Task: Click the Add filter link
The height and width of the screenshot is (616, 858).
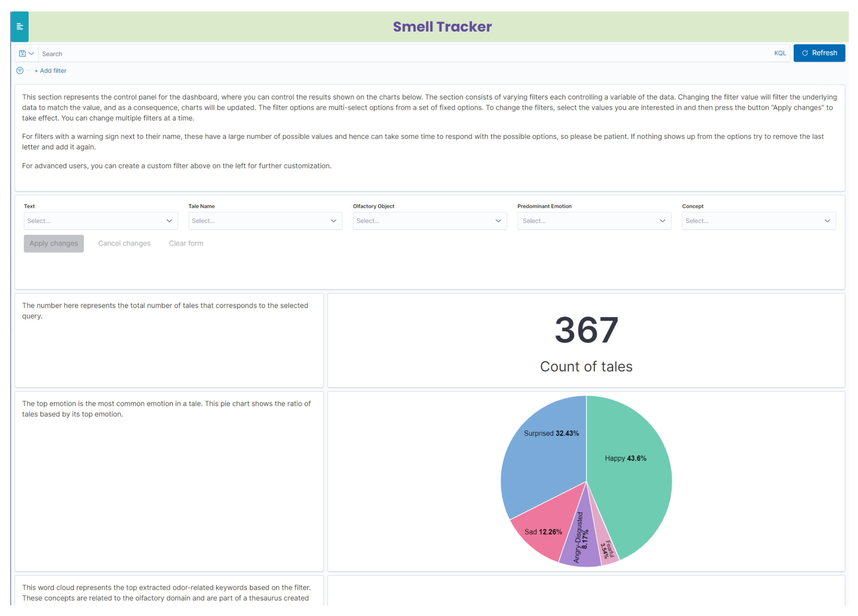Action: (x=50, y=71)
